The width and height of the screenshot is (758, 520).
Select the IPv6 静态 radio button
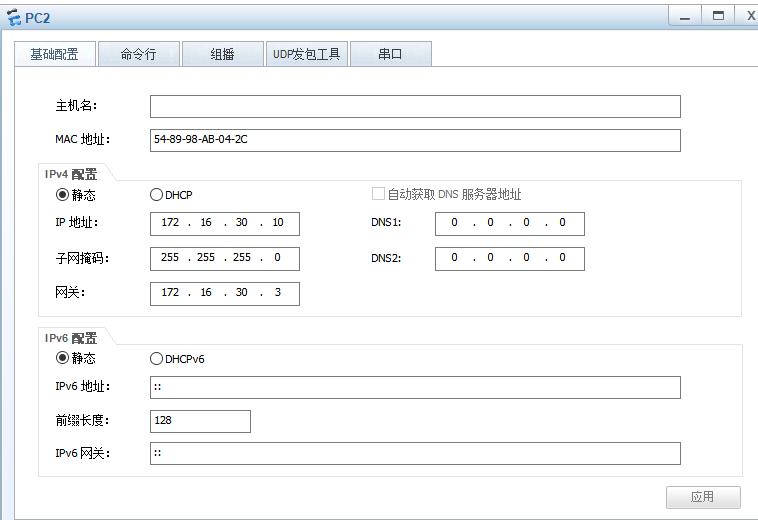point(62,358)
